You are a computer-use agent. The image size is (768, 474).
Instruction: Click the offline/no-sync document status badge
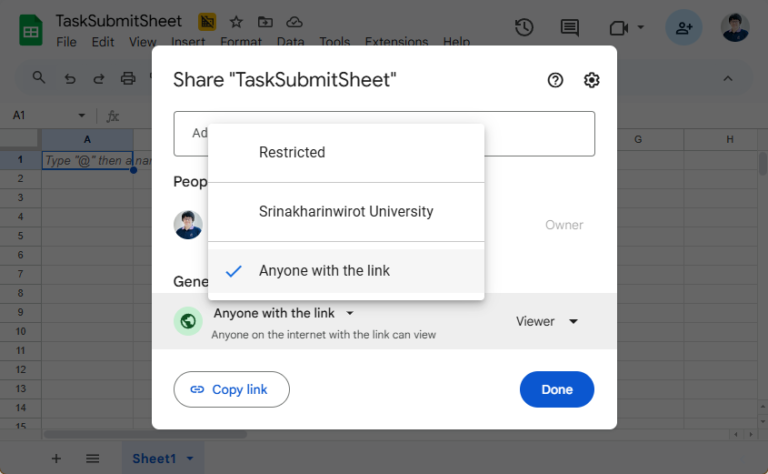click(x=207, y=22)
